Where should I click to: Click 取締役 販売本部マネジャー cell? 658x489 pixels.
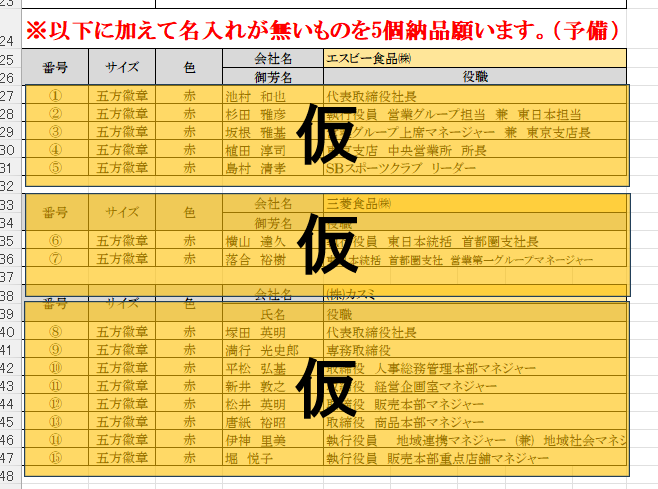(x=475, y=404)
